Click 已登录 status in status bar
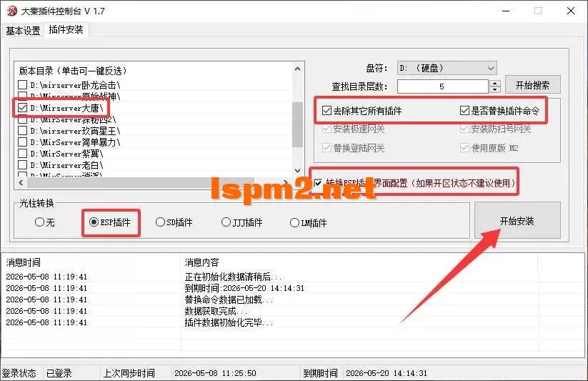Viewport: 588px width, 381px height. click(59, 373)
